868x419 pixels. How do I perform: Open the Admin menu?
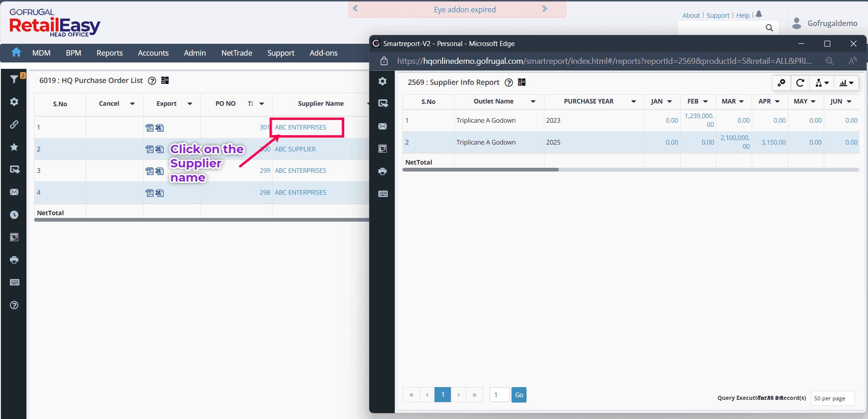(195, 53)
